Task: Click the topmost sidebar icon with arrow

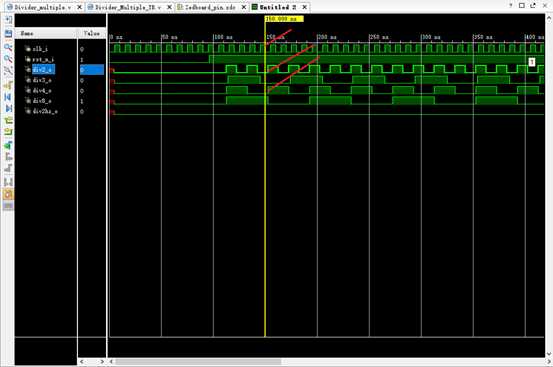Action: 8,19
